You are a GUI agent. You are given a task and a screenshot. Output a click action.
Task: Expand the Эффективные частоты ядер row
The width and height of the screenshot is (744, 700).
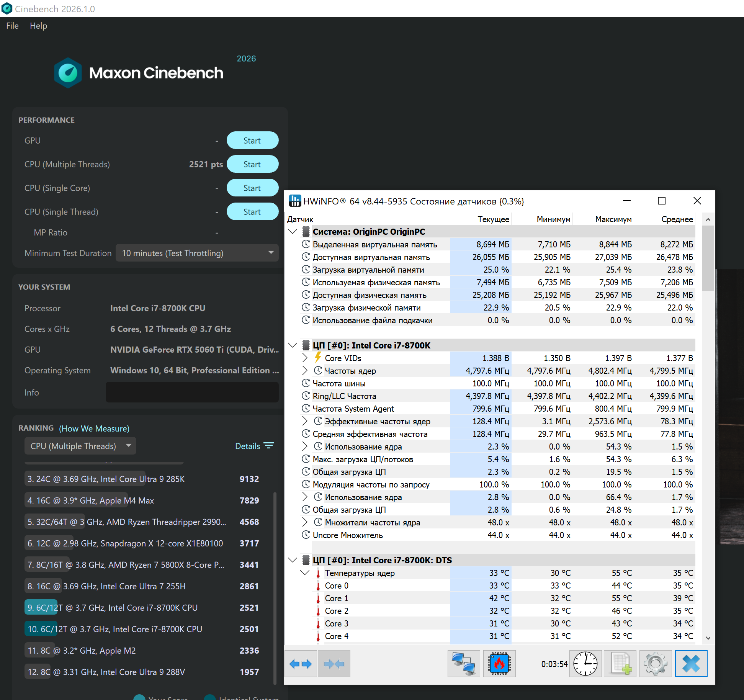pyautogui.click(x=305, y=421)
